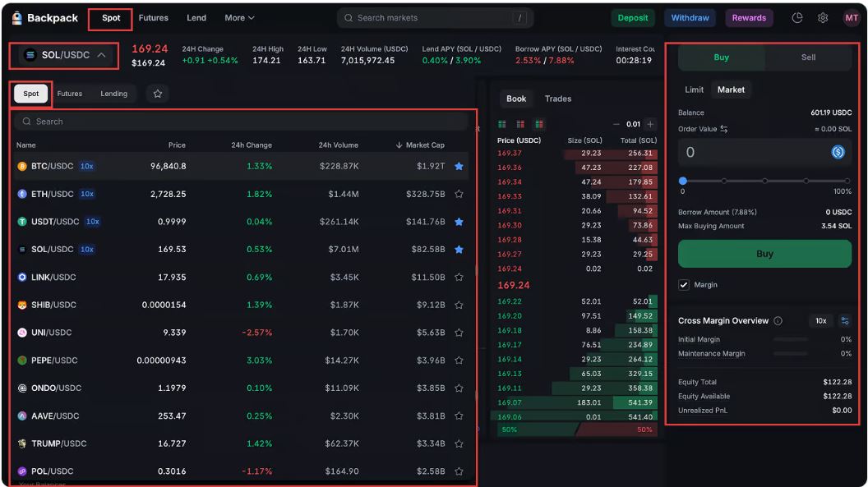
Task: Click the search magnifier in markets bar
Action: point(349,18)
